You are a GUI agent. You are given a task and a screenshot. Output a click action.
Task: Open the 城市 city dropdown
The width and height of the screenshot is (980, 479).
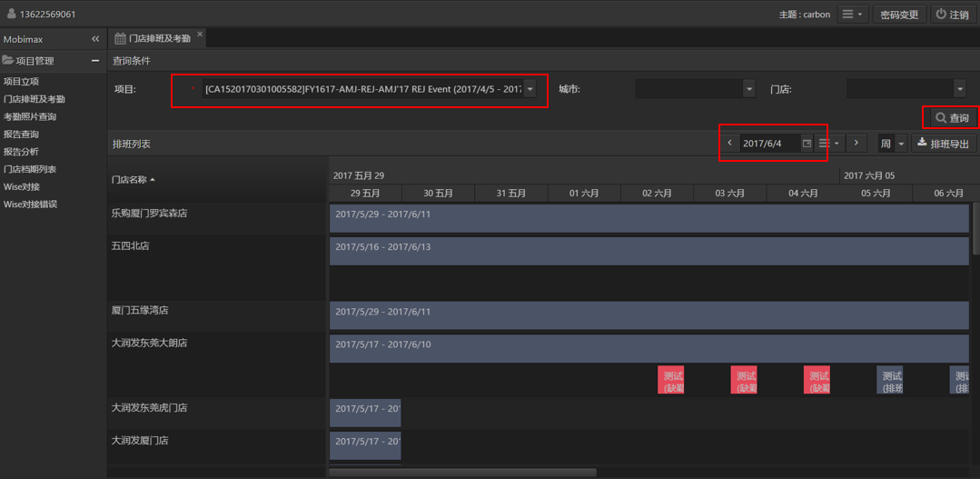pos(748,89)
